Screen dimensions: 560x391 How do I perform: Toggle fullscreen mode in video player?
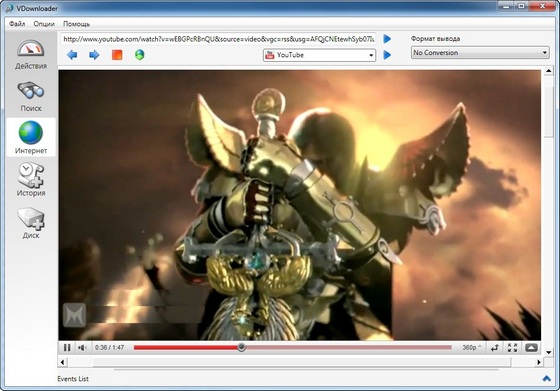click(x=512, y=347)
